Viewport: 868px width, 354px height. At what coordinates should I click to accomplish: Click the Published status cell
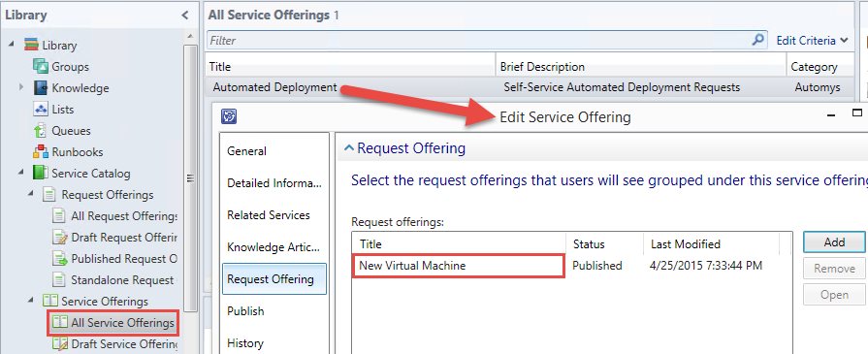point(597,266)
